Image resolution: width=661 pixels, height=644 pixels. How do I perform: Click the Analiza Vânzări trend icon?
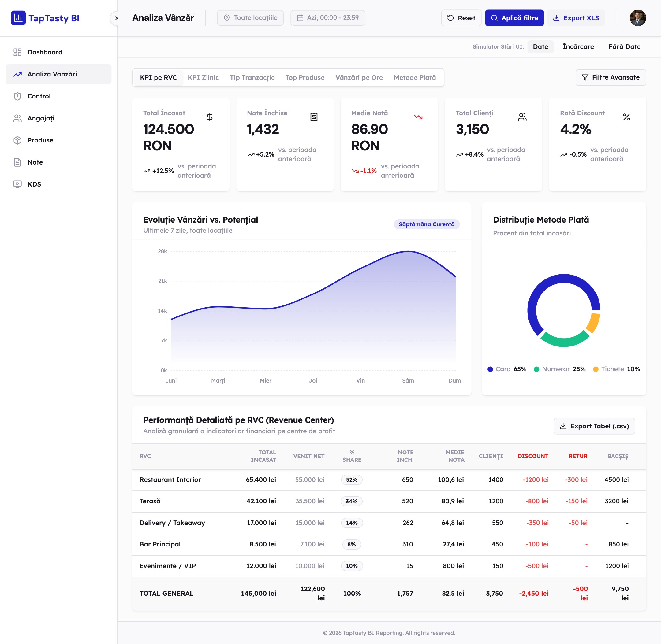(x=17, y=74)
